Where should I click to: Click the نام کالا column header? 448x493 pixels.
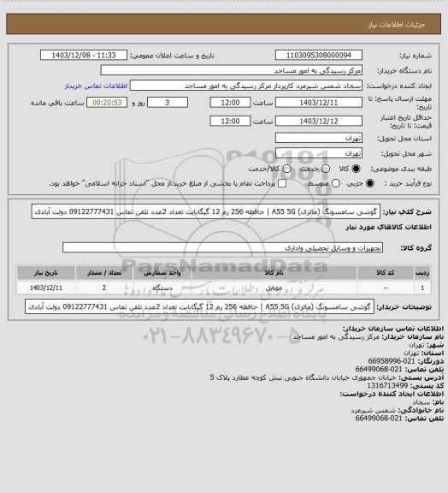pyautogui.click(x=274, y=273)
